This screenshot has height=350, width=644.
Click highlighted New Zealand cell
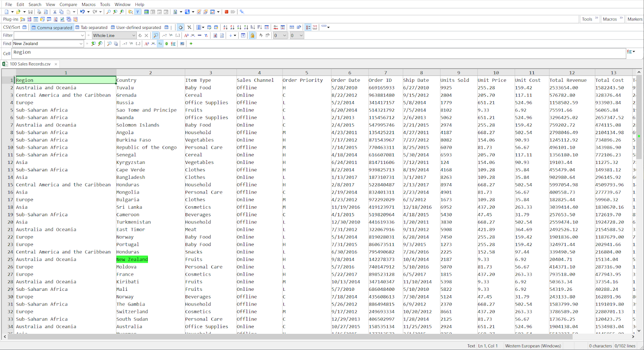click(132, 259)
